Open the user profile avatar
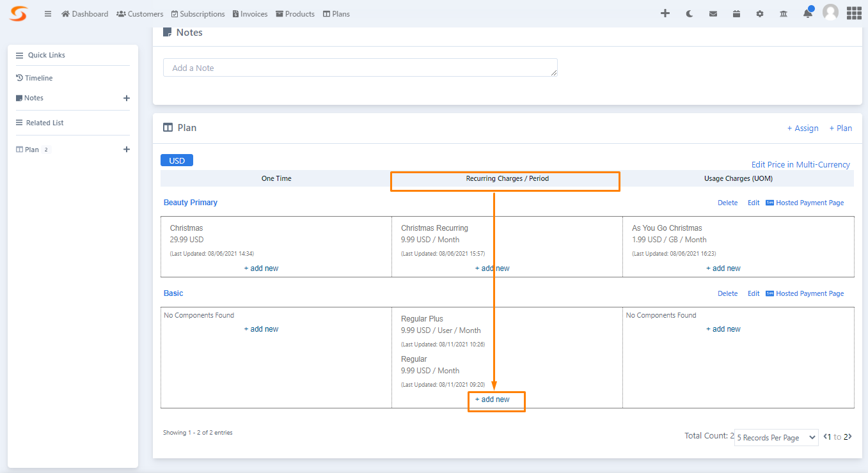Image resolution: width=868 pixels, height=473 pixels. [830, 13]
